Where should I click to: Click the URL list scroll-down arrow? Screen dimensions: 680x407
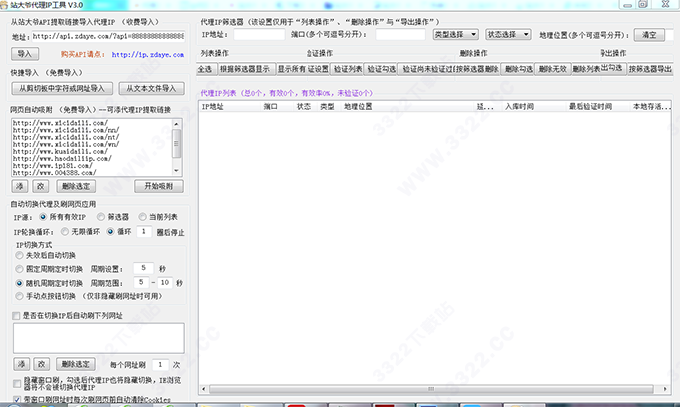tap(176, 171)
